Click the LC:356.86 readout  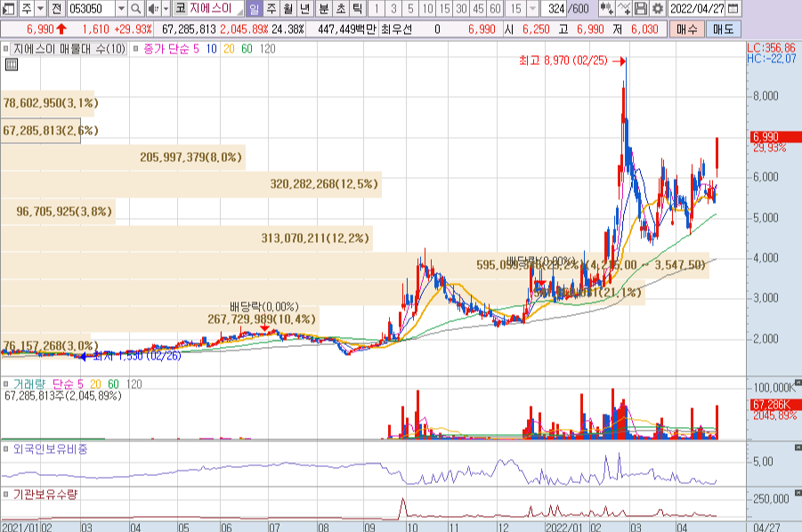(773, 48)
